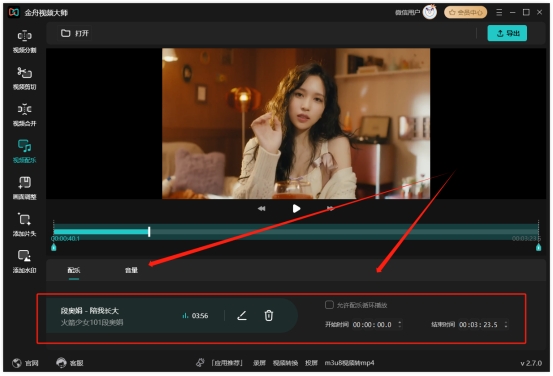Screen dimensions: 553x376
Task: Click the 应用推荐 app recommendations label
Action: coord(227,363)
